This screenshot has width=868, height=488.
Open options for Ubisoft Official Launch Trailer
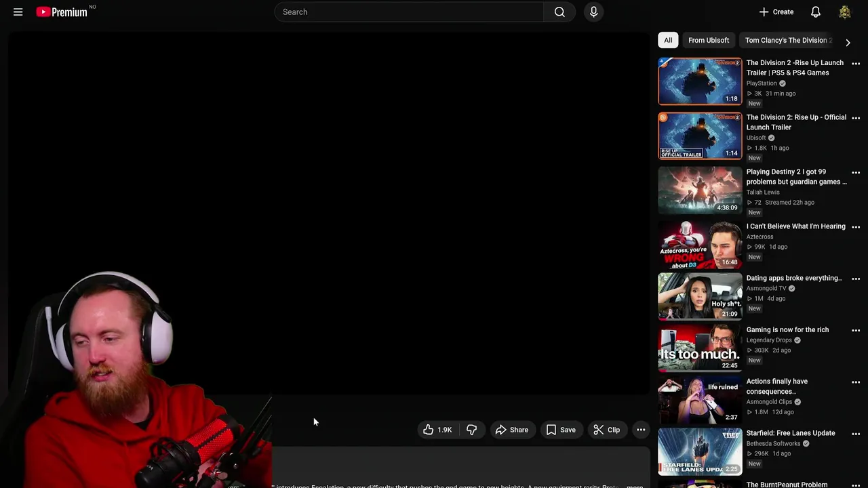pyautogui.click(x=856, y=118)
